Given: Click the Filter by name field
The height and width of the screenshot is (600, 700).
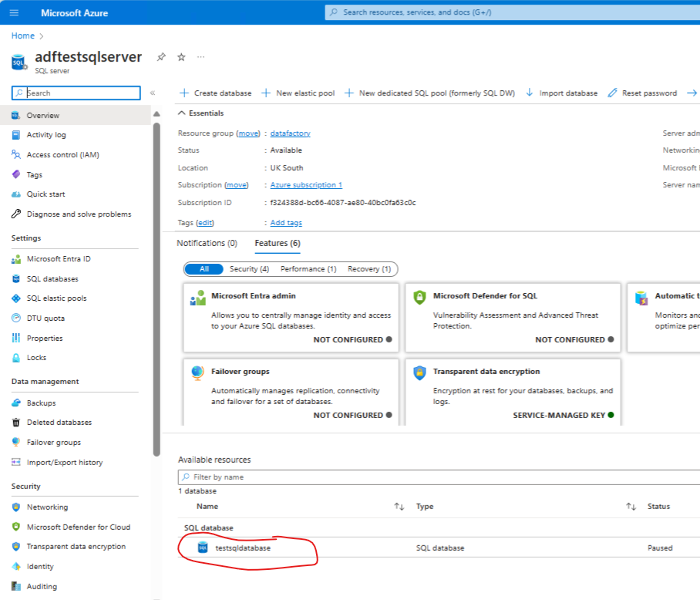Looking at the screenshot, I should click(439, 477).
